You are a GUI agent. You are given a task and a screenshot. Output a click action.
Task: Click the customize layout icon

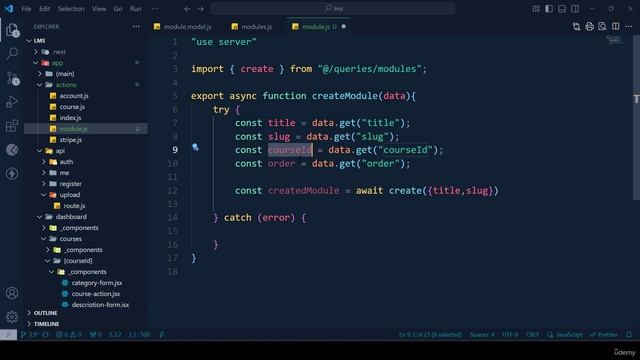click(536, 9)
